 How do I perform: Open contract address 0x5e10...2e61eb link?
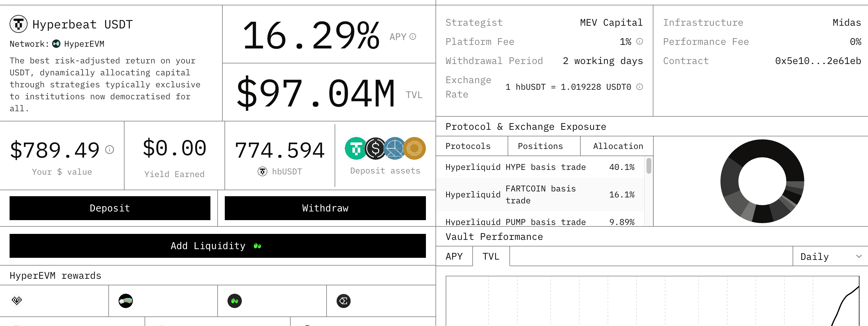pos(818,61)
